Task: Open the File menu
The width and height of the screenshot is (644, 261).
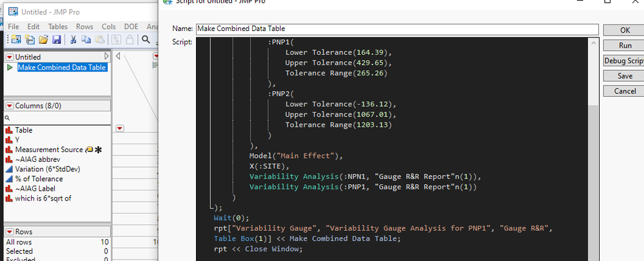Action: (x=14, y=26)
